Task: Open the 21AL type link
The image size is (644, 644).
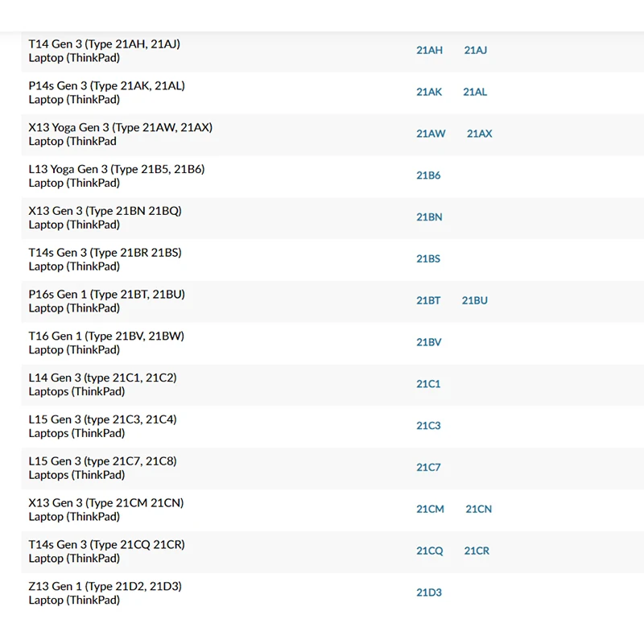Action: (475, 92)
